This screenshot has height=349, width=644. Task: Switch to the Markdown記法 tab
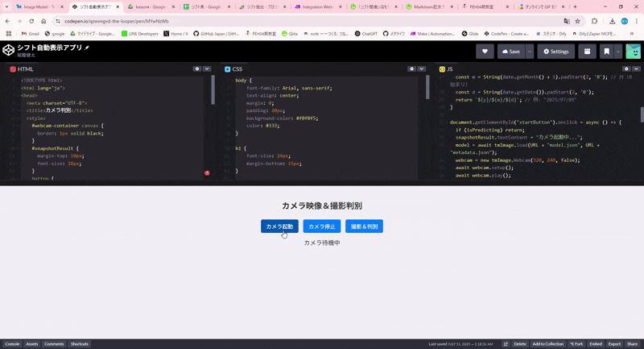click(x=429, y=7)
